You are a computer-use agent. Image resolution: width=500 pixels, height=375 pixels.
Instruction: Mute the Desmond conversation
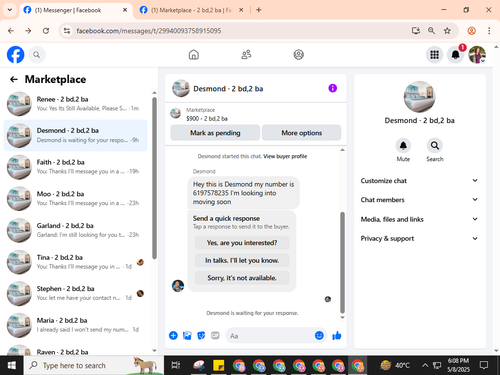(403, 146)
